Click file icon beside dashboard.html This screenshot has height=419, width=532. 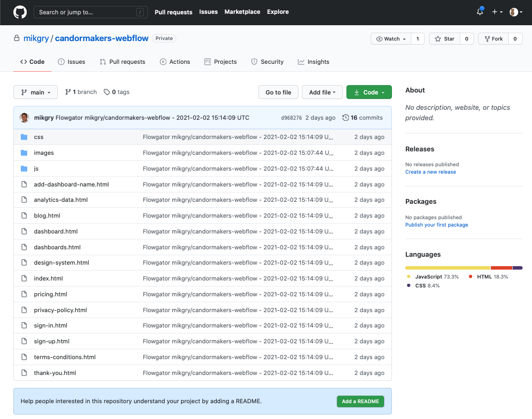click(24, 232)
